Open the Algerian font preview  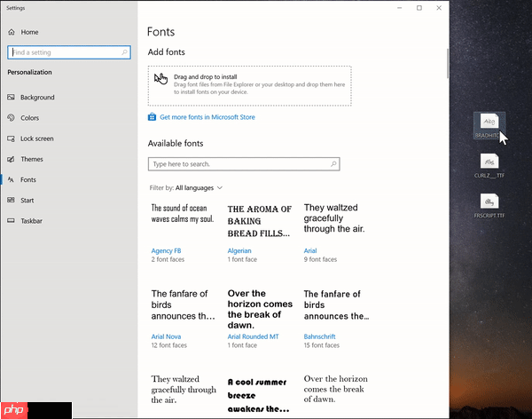[x=260, y=221]
